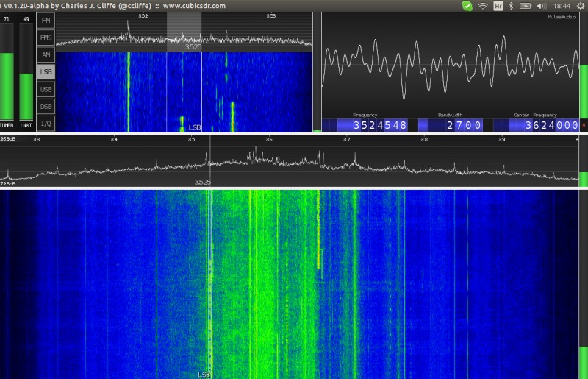Adjust the TUNER gain bar

pos(7,72)
